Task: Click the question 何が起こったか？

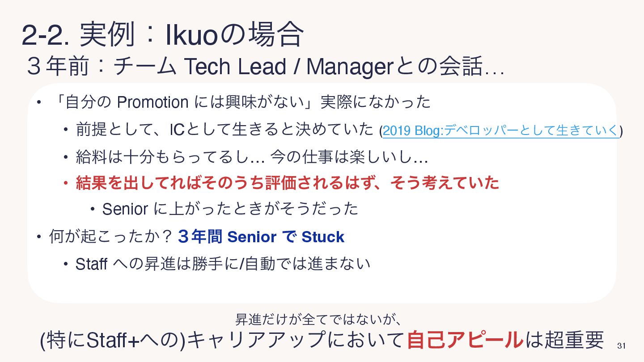Action: 111,237
